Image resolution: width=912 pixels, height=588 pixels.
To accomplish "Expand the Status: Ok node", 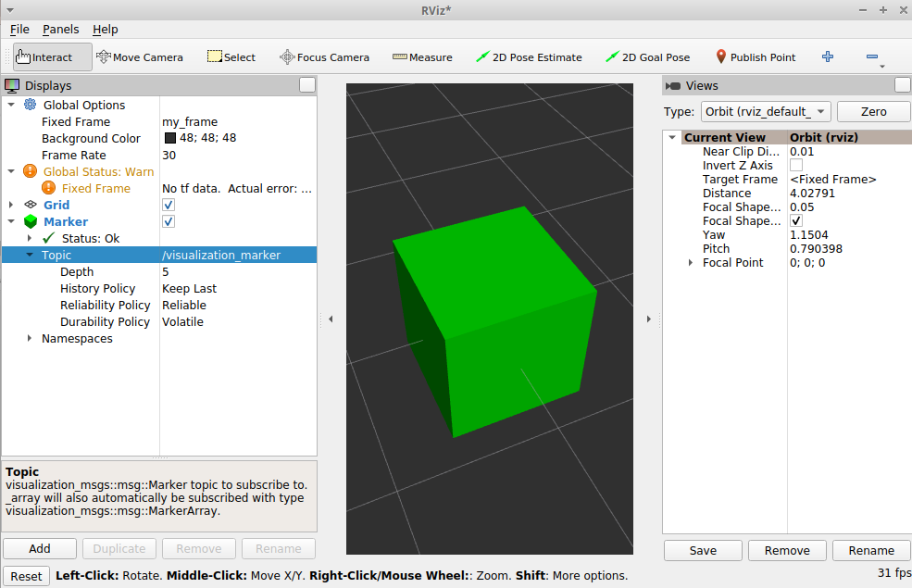I will click(30, 238).
